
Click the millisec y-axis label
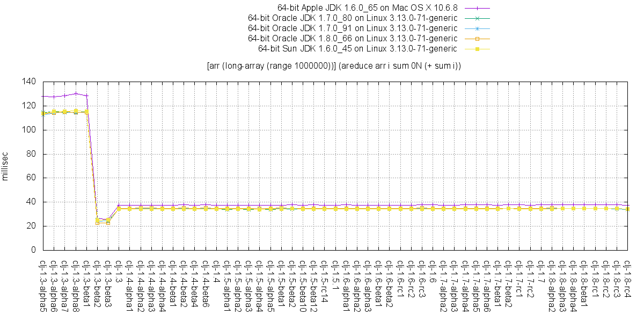pyautogui.click(x=6, y=166)
